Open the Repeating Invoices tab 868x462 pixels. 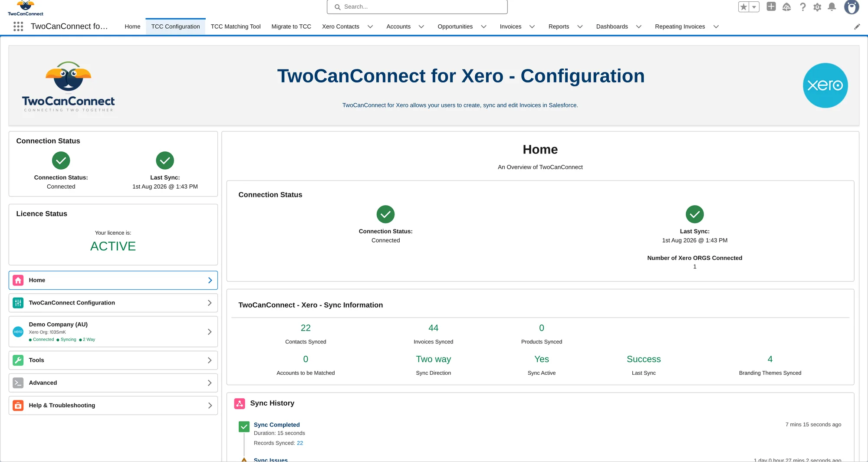click(x=680, y=26)
